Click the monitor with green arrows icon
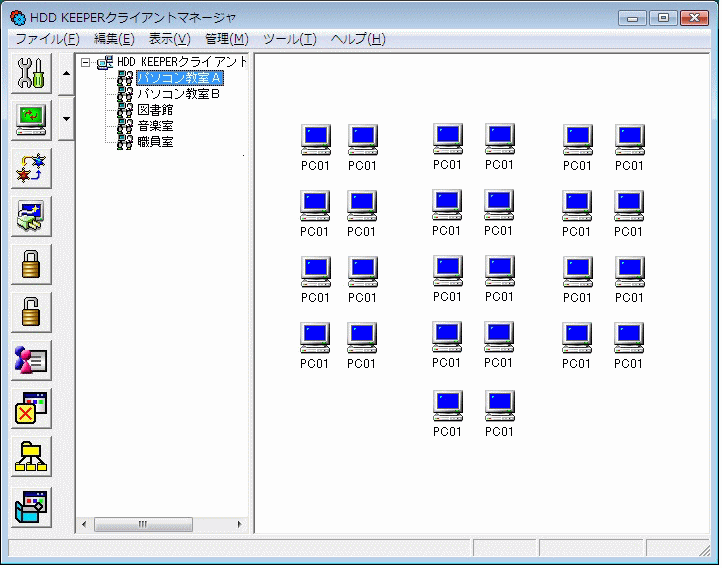The image size is (722, 568). (x=32, y=121)
